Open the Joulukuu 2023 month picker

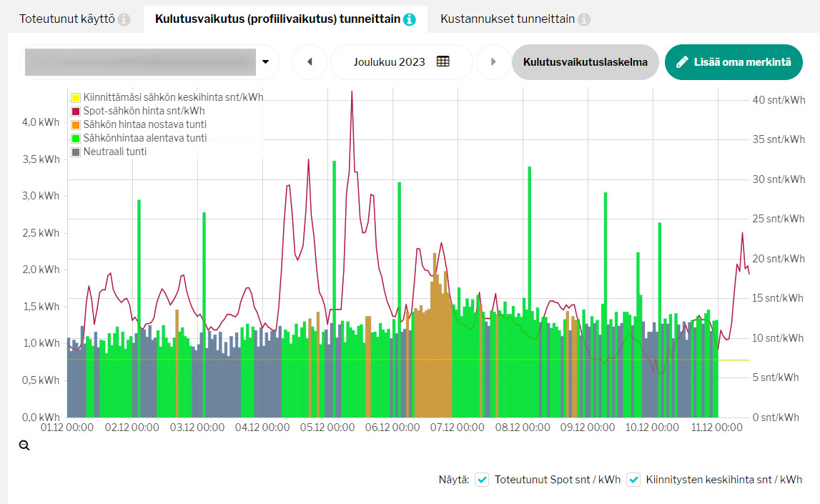pyautogui.click(x=390, y=62)
